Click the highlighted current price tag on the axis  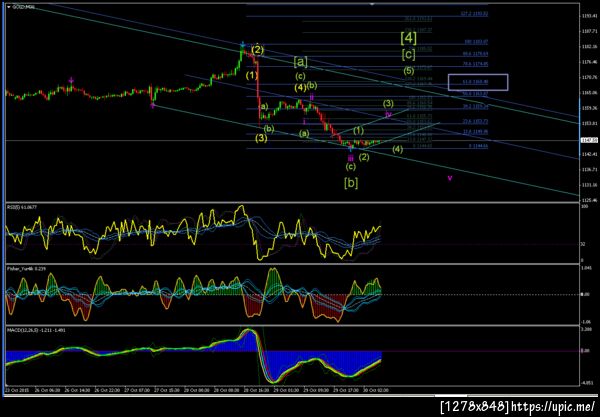[x=589, y=140]
